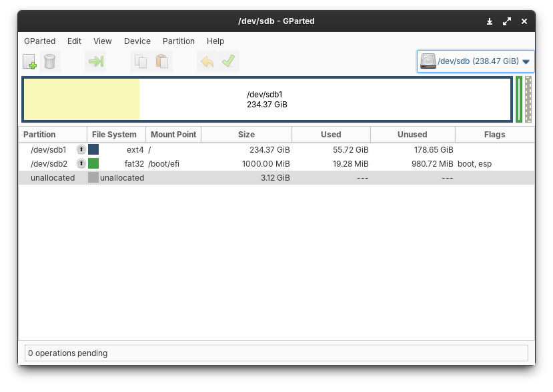553x392 pixels.
Task: Open the View menu
Action: coord(102,41)
